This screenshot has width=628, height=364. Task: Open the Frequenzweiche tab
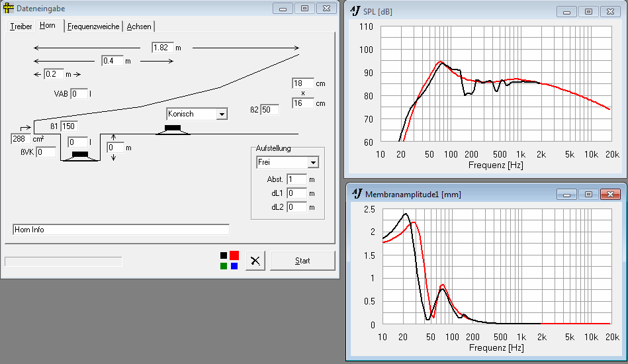point(93,26)
